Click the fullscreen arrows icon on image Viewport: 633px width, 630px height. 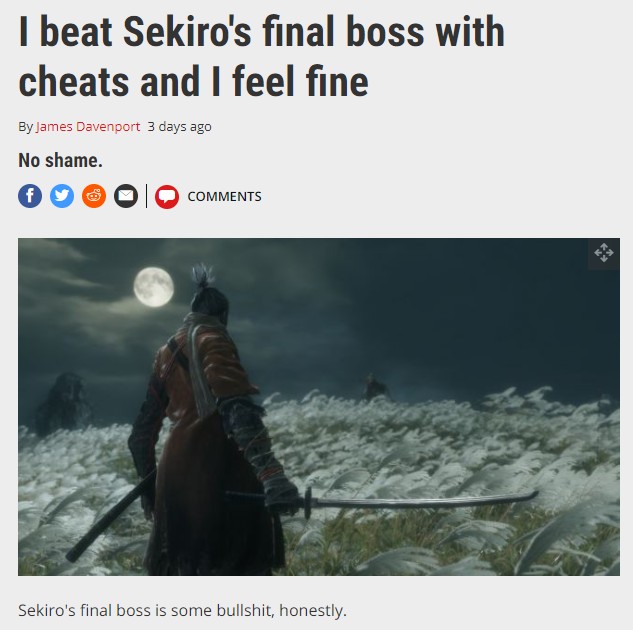point(604,253)
